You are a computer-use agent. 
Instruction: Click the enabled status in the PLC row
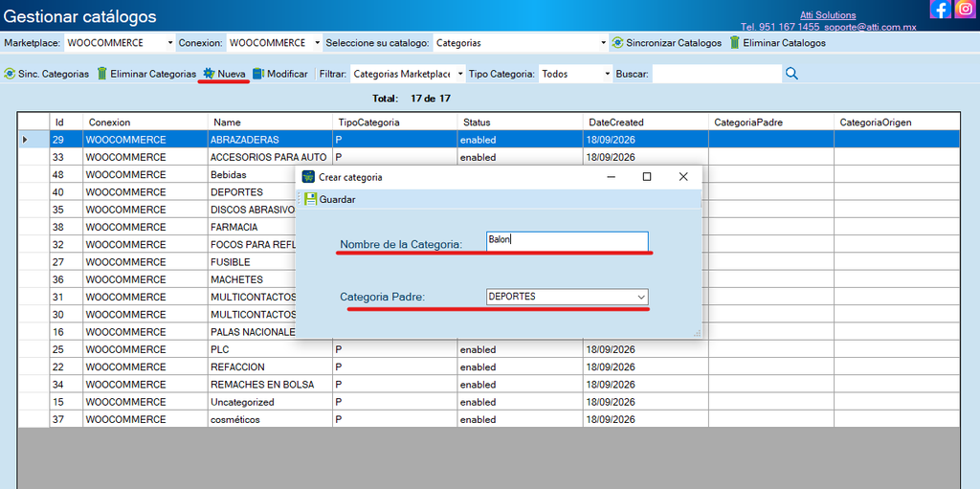(x=520, y=349)
